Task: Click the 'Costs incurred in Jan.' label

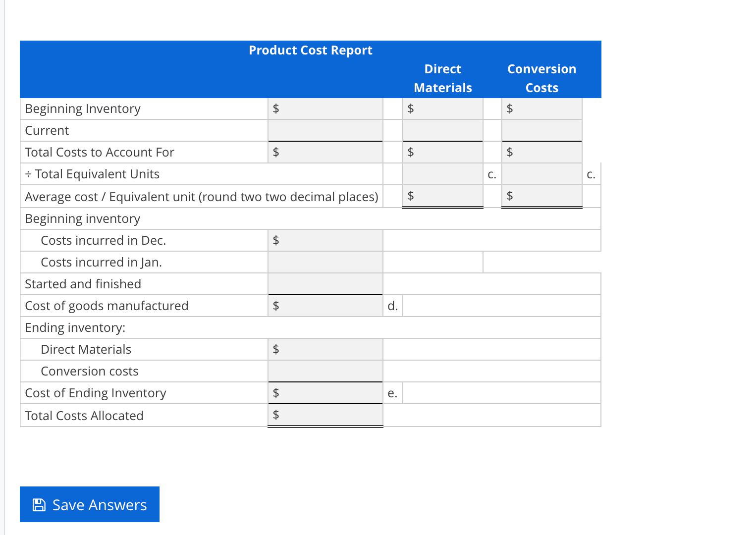Action: click(102, 262)
